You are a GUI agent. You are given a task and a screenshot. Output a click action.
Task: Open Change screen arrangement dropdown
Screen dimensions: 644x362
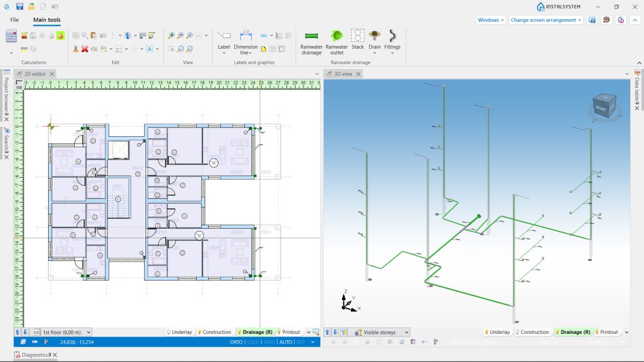coord(546,20)
